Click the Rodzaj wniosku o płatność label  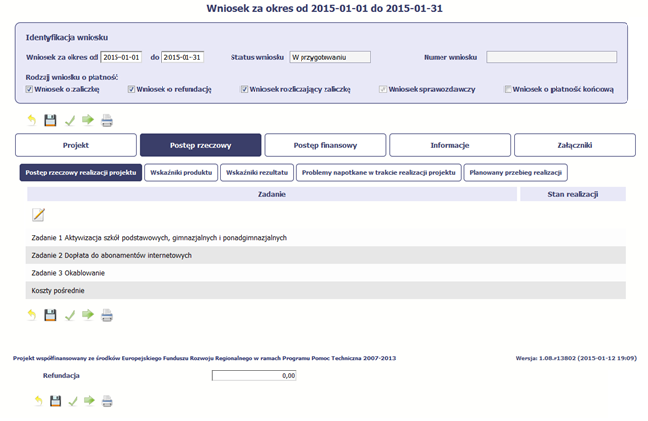71,77
